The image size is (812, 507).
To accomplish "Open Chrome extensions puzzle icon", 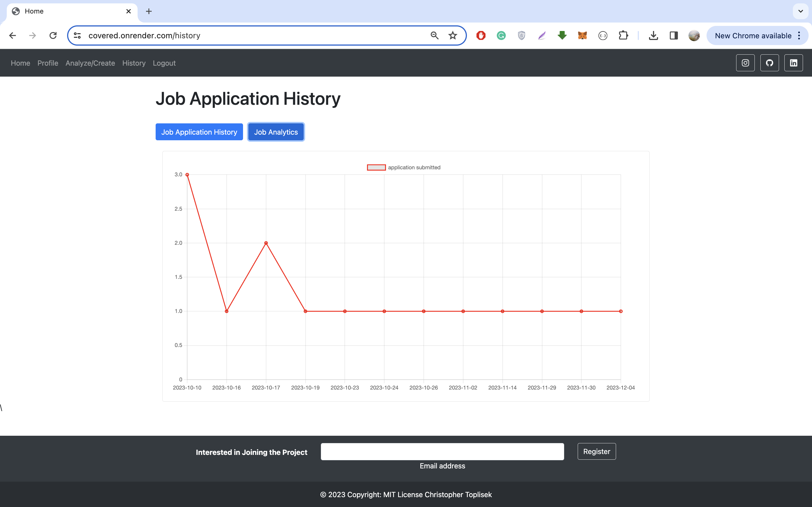I will [x=623, y=35].
